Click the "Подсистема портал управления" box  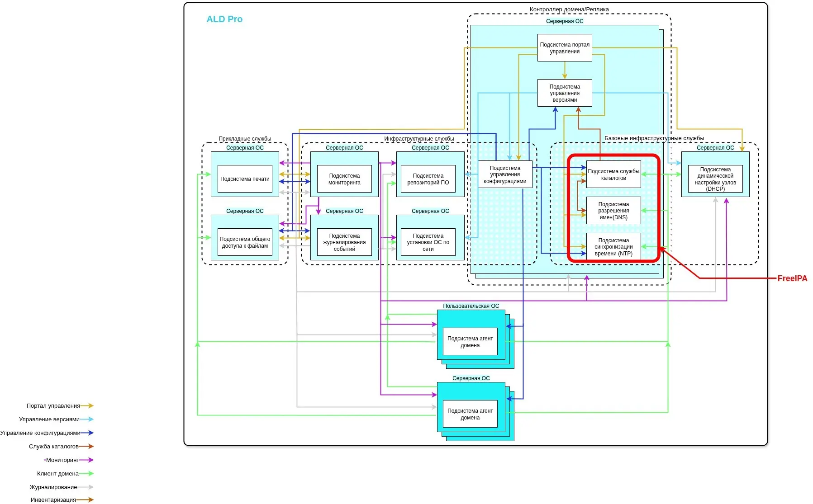[565, 48]
